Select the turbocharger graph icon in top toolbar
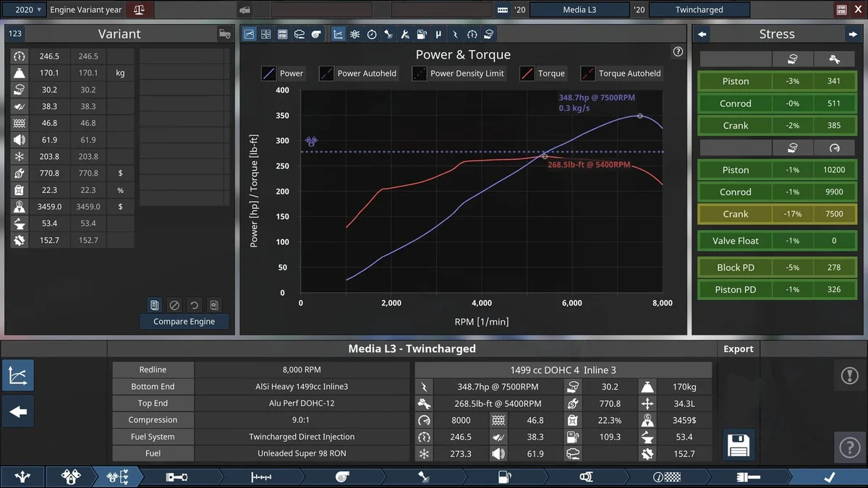Screen dimensions: 868x488 316,34
